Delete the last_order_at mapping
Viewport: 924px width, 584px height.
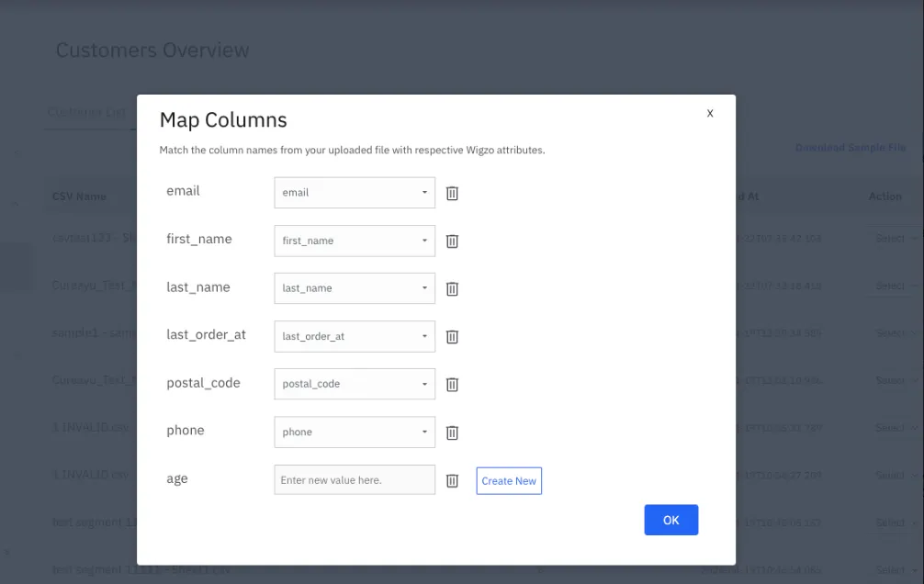click(x=452, y=336)
